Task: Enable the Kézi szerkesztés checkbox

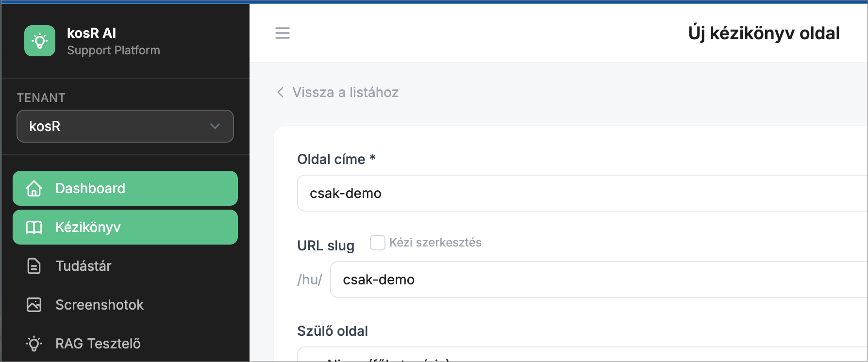Action: coord(377,243)
